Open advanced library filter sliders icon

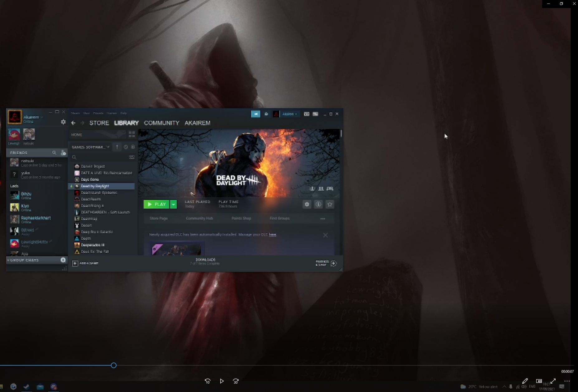tap(132, 157)
